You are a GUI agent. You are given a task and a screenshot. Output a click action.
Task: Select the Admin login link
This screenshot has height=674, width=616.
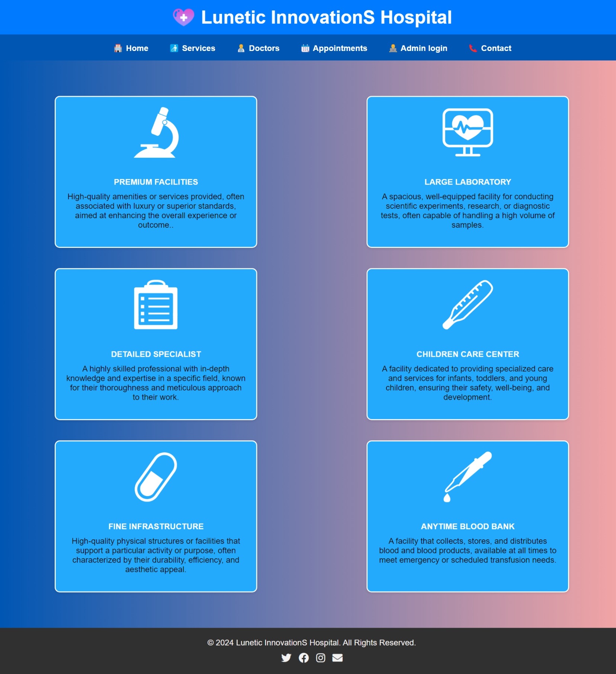point(418,48)
